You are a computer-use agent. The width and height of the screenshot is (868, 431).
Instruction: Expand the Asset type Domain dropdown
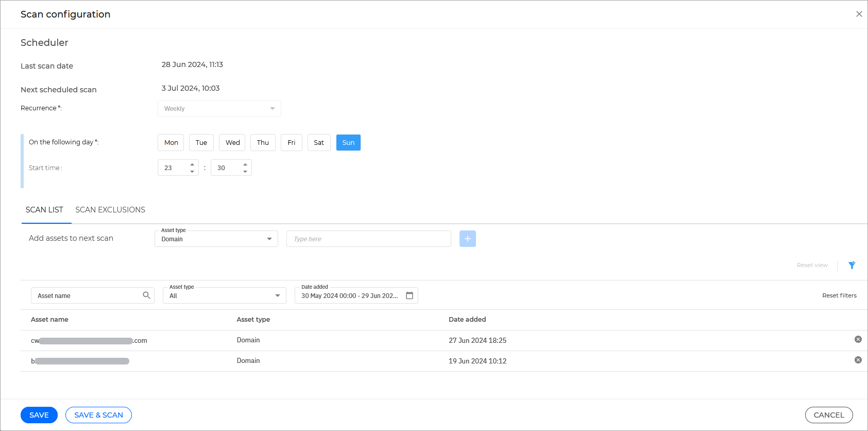tap(216, 239)
